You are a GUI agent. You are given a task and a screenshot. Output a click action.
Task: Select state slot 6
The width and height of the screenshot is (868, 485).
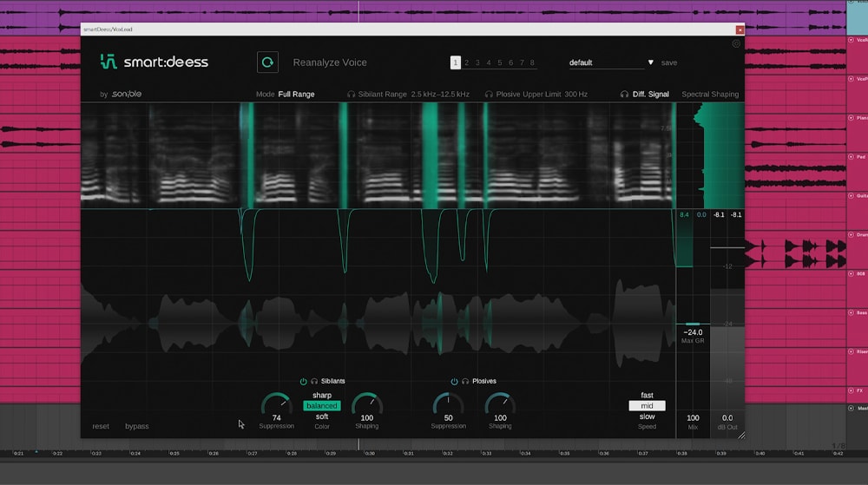coord(511,62)
